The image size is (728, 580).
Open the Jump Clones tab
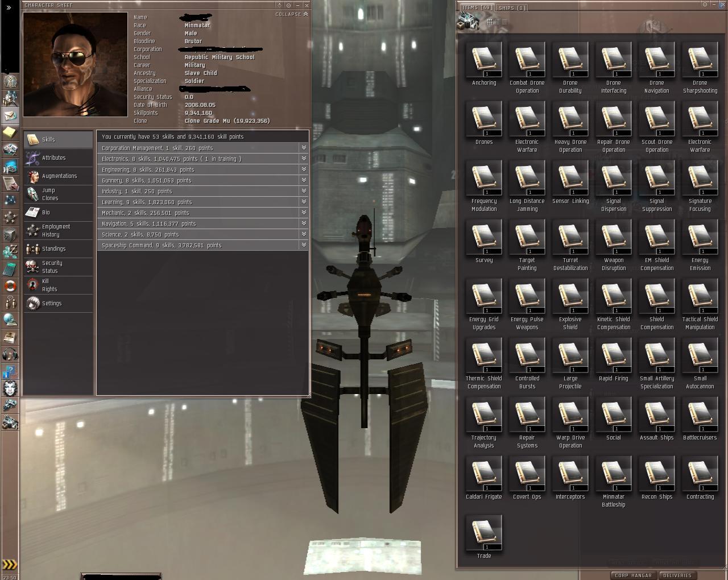(x=58, y=194)
